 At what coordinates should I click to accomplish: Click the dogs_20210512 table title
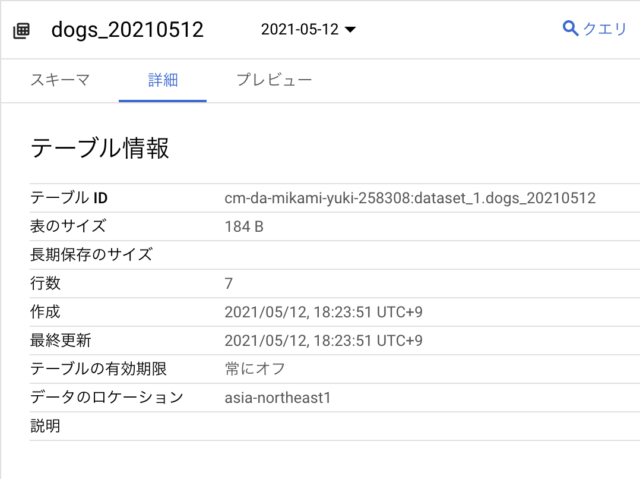(x=127, y=30)
